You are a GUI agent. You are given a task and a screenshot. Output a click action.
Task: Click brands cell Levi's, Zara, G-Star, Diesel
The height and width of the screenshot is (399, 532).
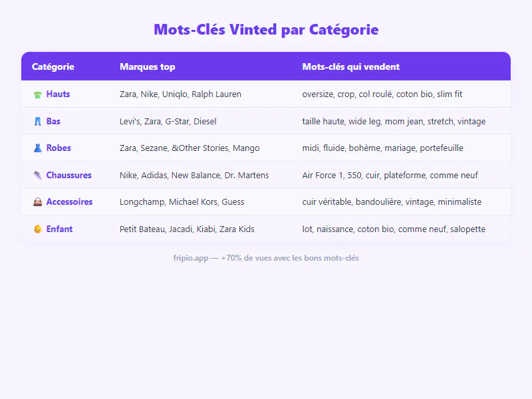(x=168, y=121)
